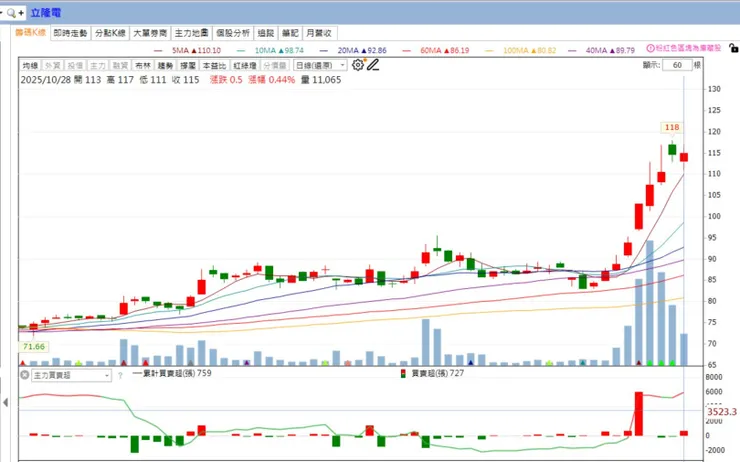Switch to the 即時走勢 tab
740x462 pixels.
(70, 33)
